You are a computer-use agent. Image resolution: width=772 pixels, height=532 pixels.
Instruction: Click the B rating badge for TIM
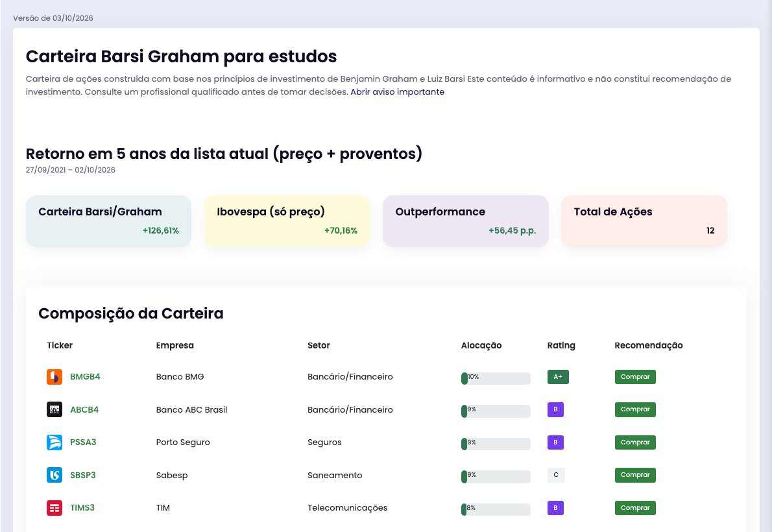[x=555, y=508]
